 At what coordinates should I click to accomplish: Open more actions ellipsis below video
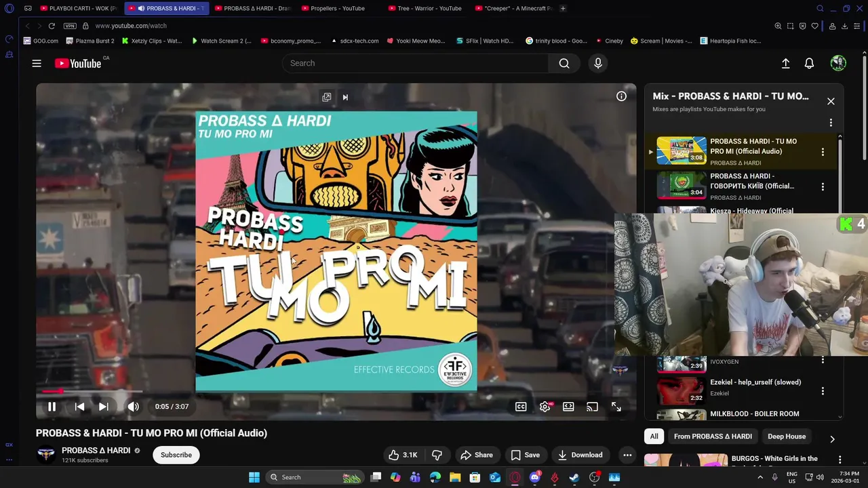[x=627, y=455]
